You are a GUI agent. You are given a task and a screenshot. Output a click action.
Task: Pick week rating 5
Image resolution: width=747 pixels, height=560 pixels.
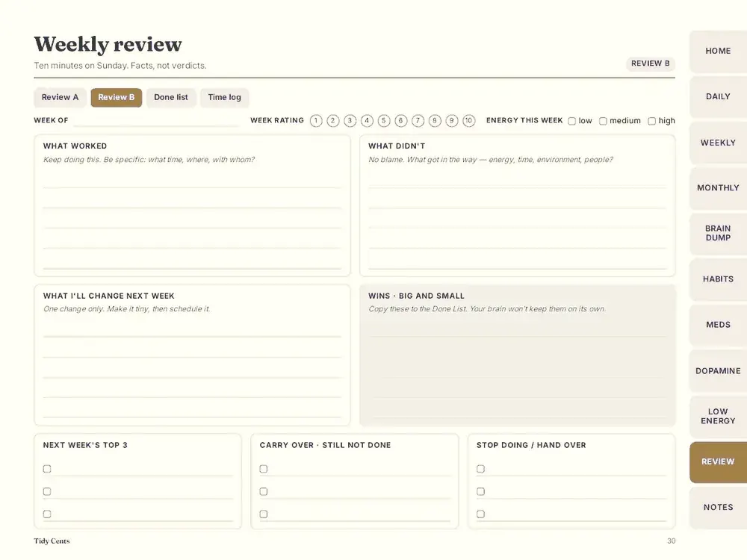click(384, 121)
